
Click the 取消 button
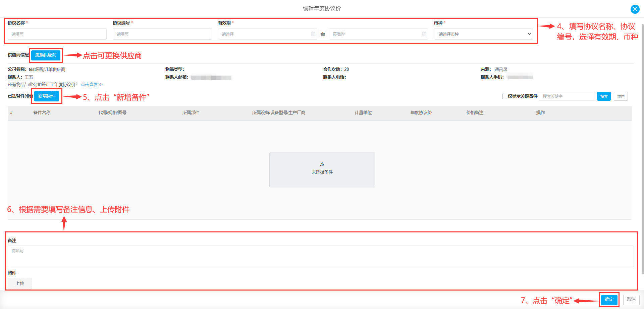pos(631,300)
